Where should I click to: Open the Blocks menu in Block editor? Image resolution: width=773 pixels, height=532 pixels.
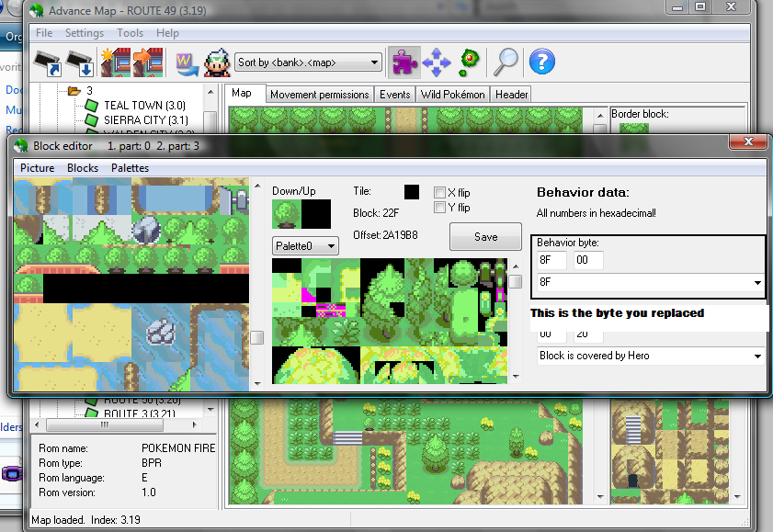[x=83, y=168]
